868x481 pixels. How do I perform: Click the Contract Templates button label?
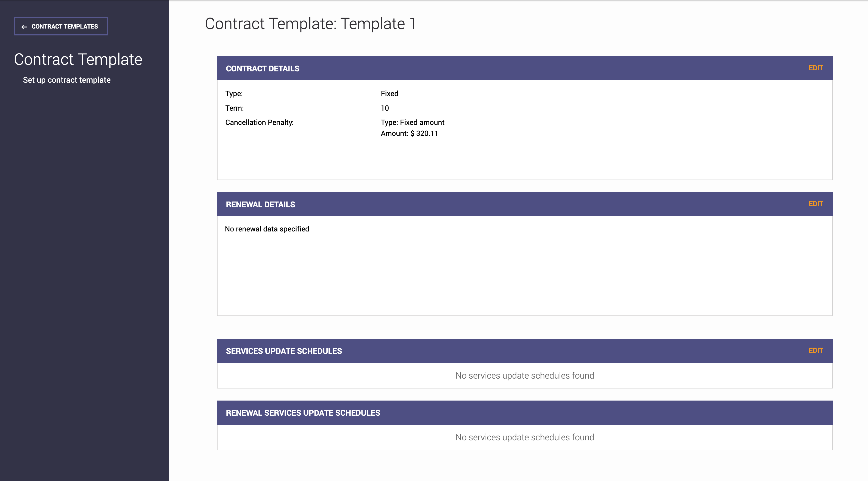[x=65, y=26]
